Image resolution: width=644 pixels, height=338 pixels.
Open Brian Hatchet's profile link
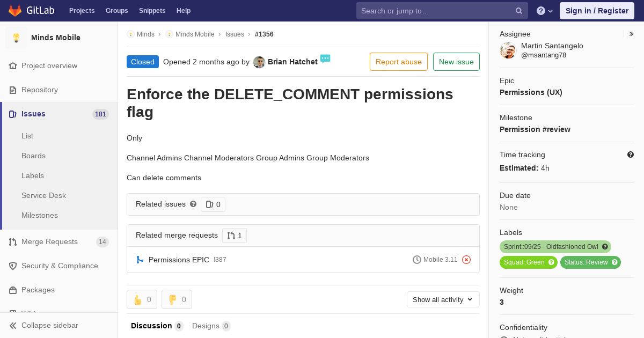(x=292, y=62)
